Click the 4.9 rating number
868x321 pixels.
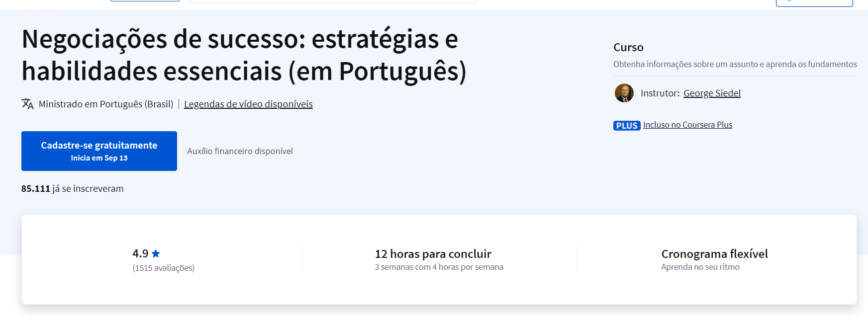click(x=140, y=253)
